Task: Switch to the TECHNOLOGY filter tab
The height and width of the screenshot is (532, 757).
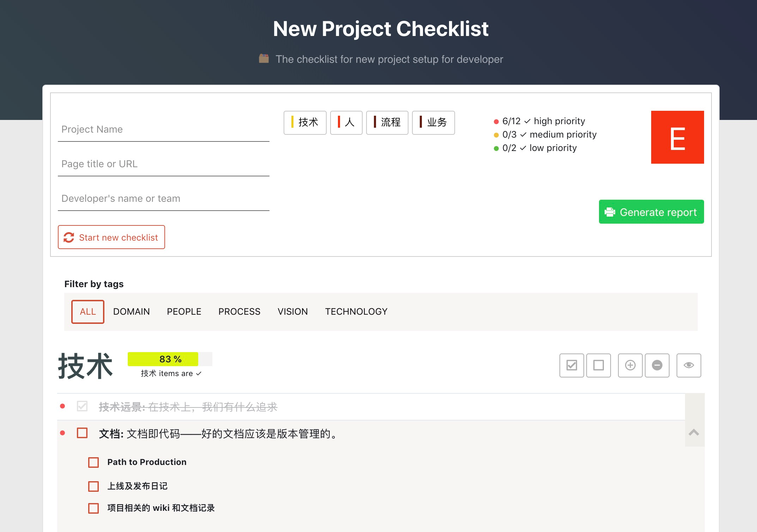Action: point(356,312)
